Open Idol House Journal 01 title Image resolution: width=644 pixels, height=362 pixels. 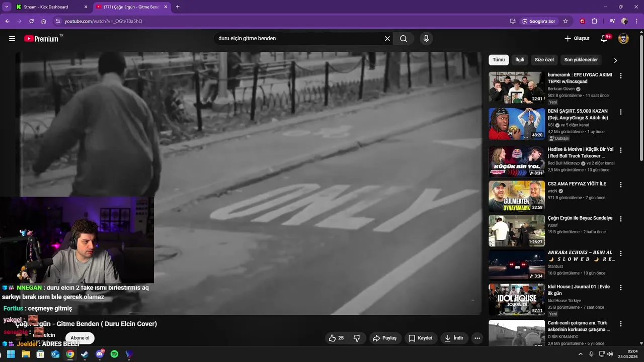579,290
